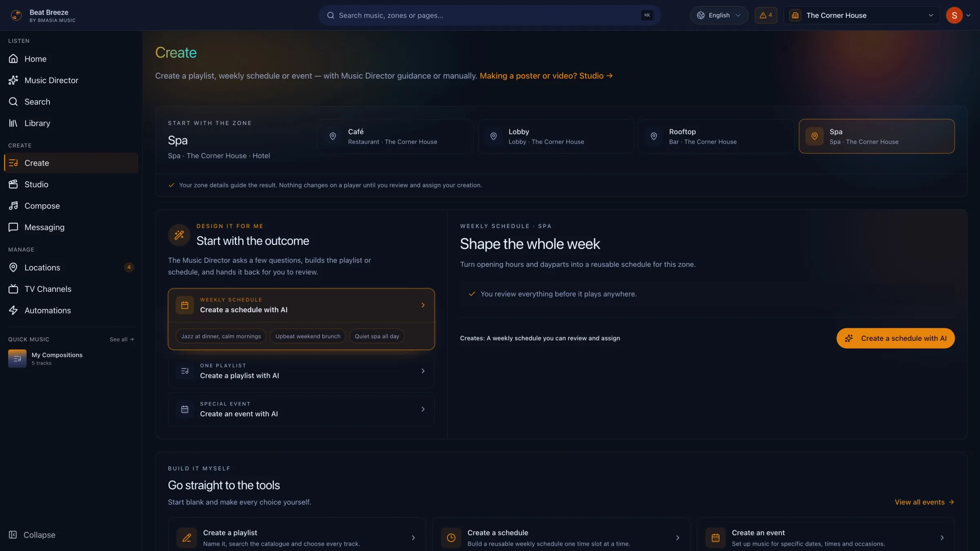Image resolution: width=980 pixels, height=551 pixels.
Task: Open the Locations menu item
Action: (x=71, y=268)
